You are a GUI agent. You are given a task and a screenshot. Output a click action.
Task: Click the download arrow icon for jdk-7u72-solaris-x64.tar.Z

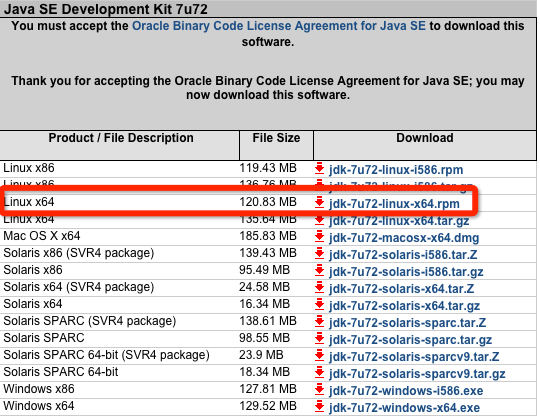pyautogui.click(x=320, y=288)
